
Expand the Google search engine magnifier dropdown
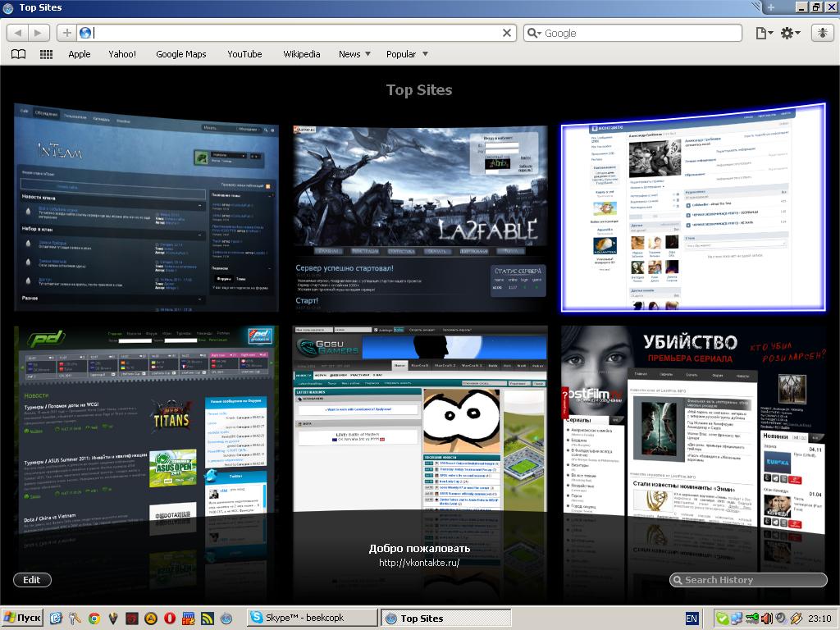(534, 33)
